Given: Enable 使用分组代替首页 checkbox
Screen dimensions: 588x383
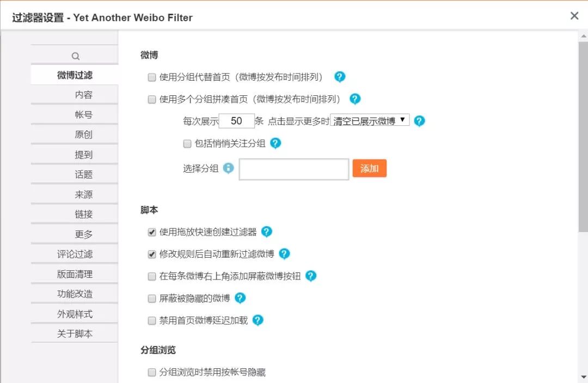Looking at the screenshot, I should click(151, 77).
